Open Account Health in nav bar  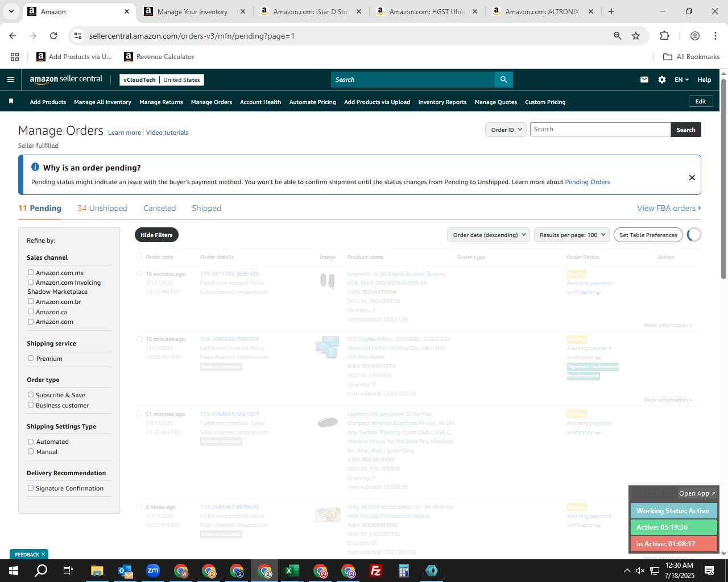tap(260, 102)
